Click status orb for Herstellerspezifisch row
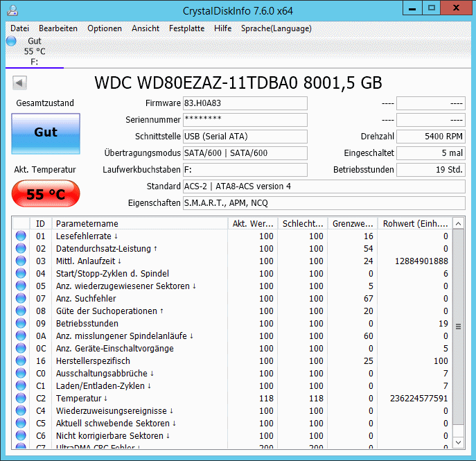The width and height of the screenshot is (476, 461). click(x=21, y=360)
